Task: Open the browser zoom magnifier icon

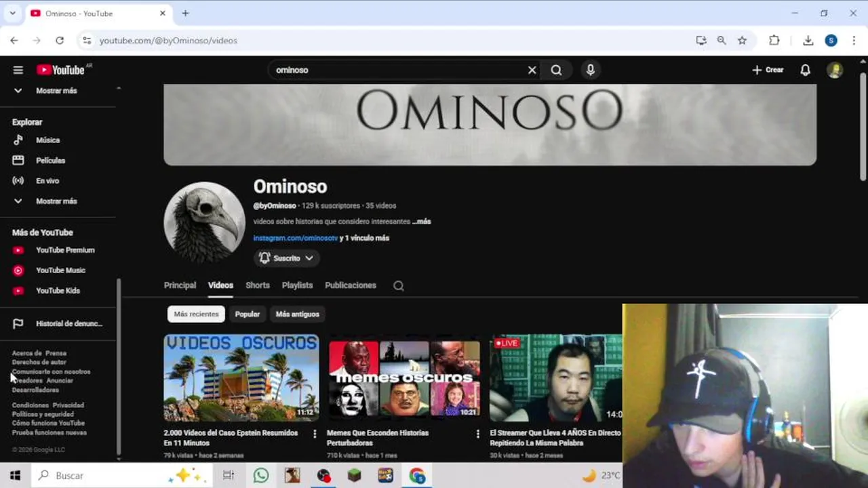Action: coord(722,41)
